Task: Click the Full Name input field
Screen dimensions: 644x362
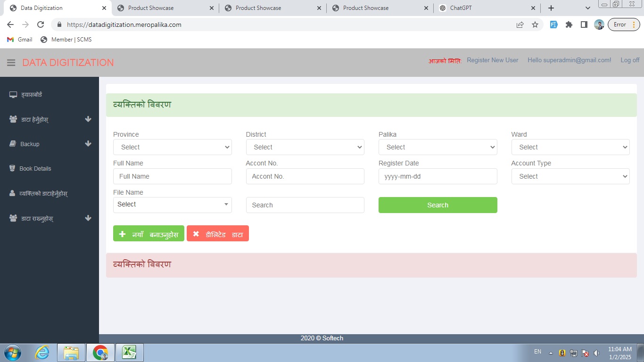Action: 172,176
